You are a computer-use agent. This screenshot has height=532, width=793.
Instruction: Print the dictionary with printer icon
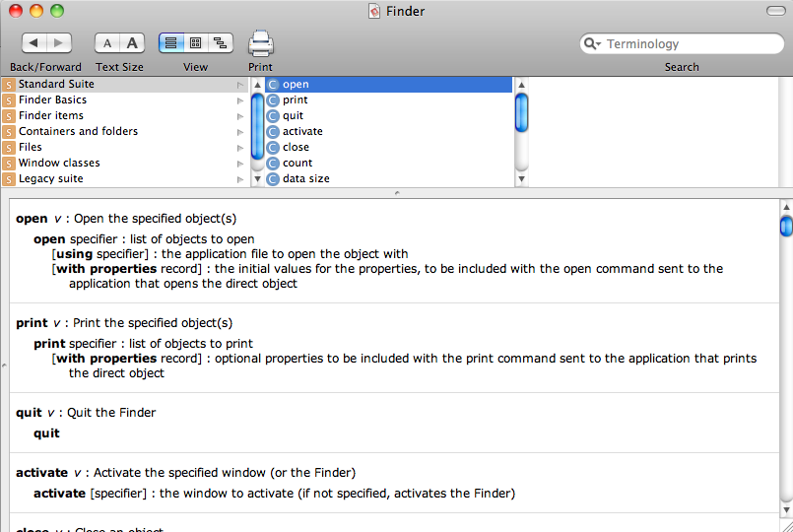point(260,43)
